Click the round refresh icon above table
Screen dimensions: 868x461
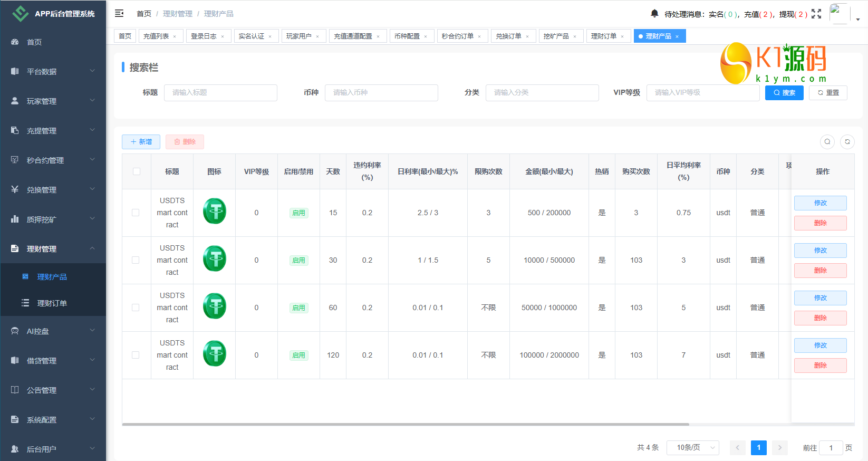[x=847, y=141]
